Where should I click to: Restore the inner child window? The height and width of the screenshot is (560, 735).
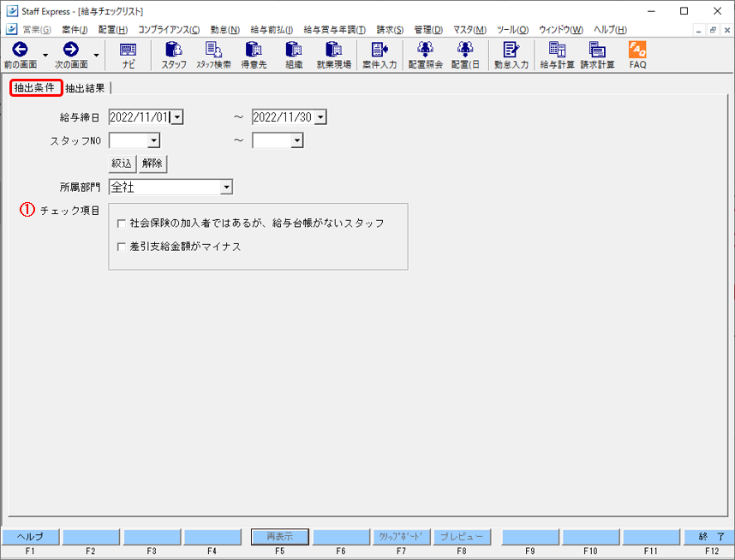click(713, 30)
